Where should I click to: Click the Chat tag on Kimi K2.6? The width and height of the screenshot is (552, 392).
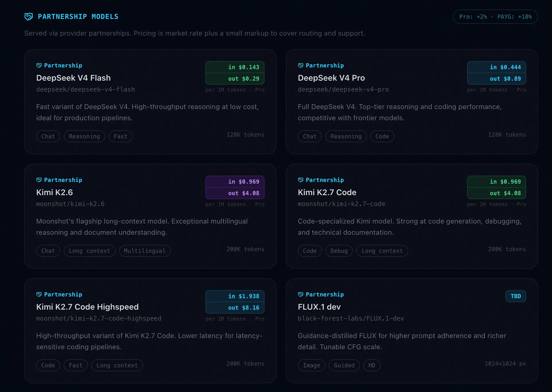click(48, 251)
